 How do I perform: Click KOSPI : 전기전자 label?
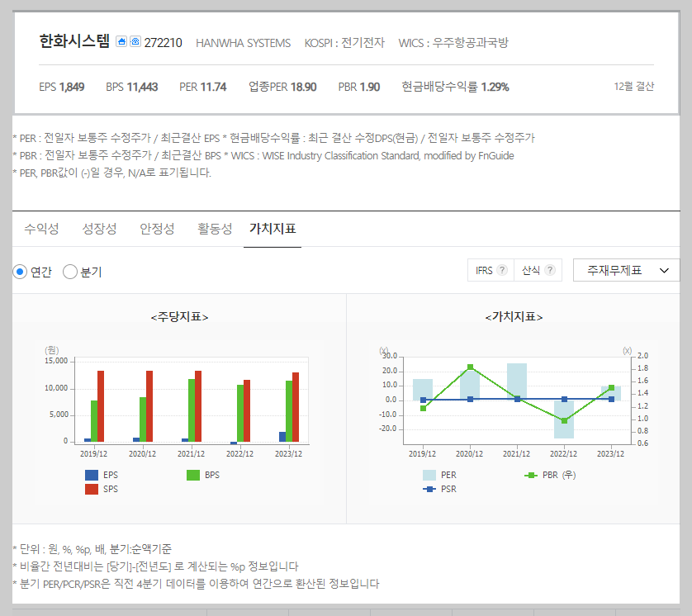pos(344,43)
